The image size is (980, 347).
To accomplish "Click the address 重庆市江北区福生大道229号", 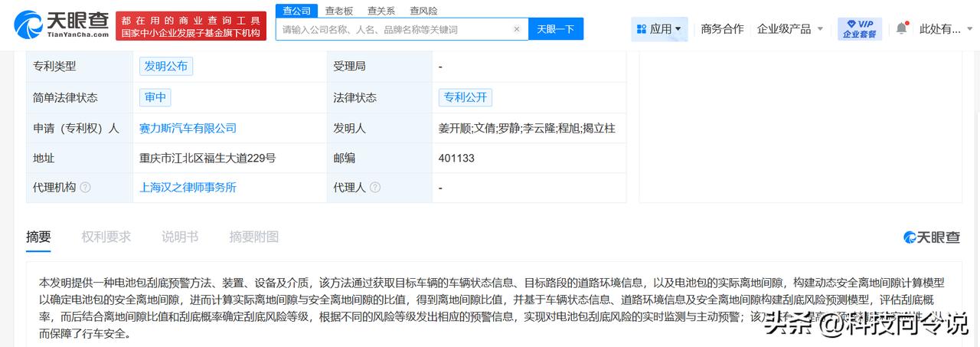I will click(x=207, y=158).
